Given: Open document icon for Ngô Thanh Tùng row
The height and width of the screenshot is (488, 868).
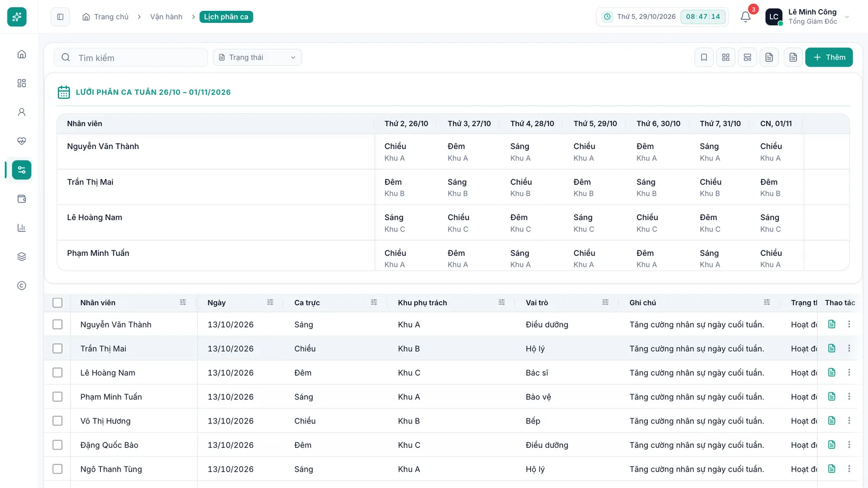Looking at the screenshot, I should pos(832,469).
